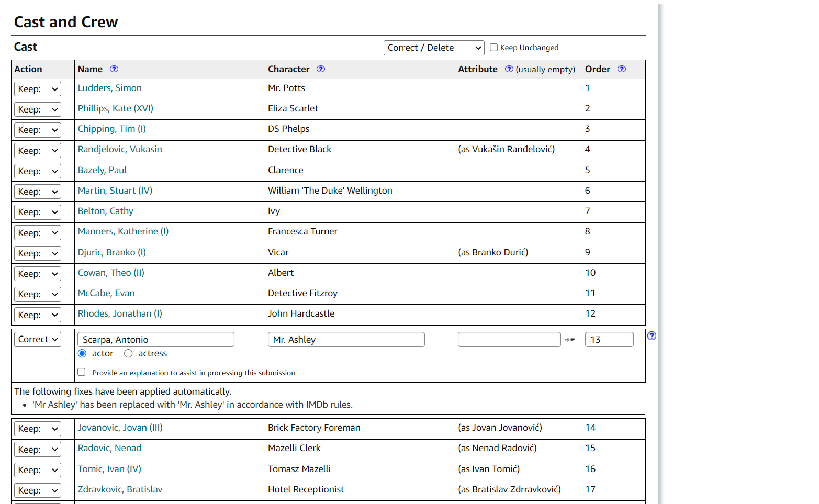This screenshot has height=504, width=819.
Task: Open help icon next to the Scarpa correction row
Action: [x=652, y=336]
